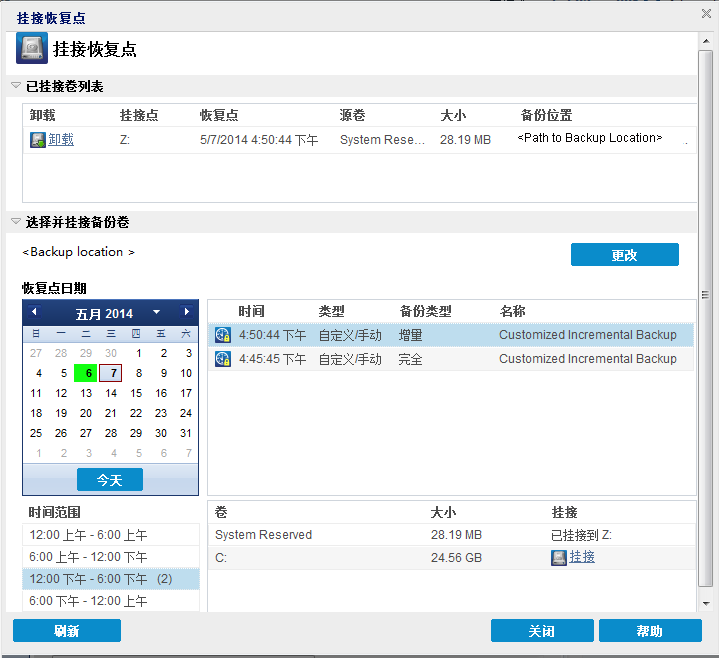This screenshot has height=658, width=719.
Task: Click the <Path to Backup Location> cell
Action: [590, 138]
